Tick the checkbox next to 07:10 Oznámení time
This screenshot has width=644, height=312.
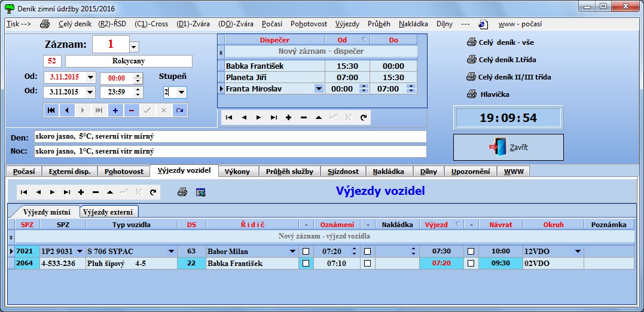click(x=368, y=263)
